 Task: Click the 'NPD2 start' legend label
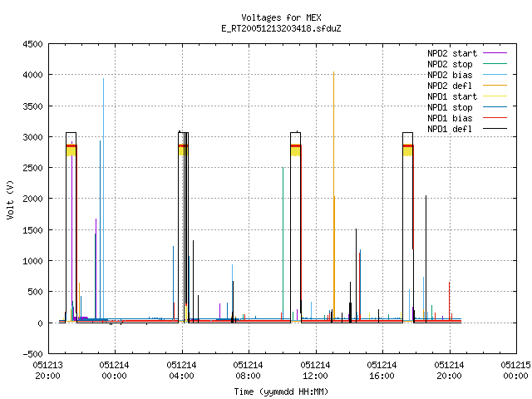click(452, 53)
